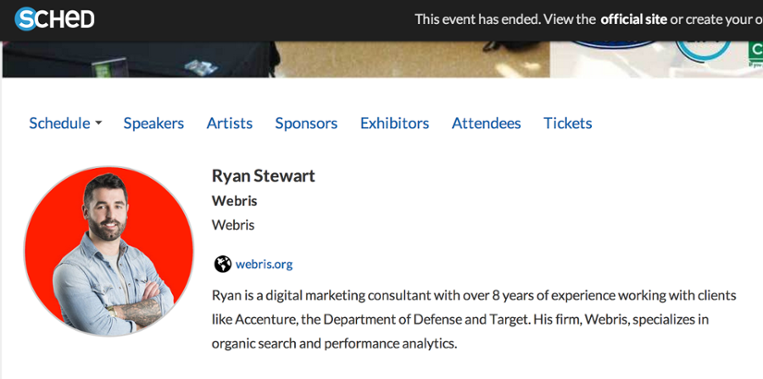Click Ryan Stewart's circular profile photo
763x379 pixels.
coord(109,251)
